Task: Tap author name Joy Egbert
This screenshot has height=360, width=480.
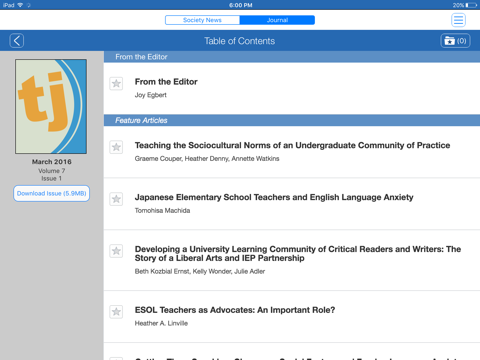Action: click(150, 95)
